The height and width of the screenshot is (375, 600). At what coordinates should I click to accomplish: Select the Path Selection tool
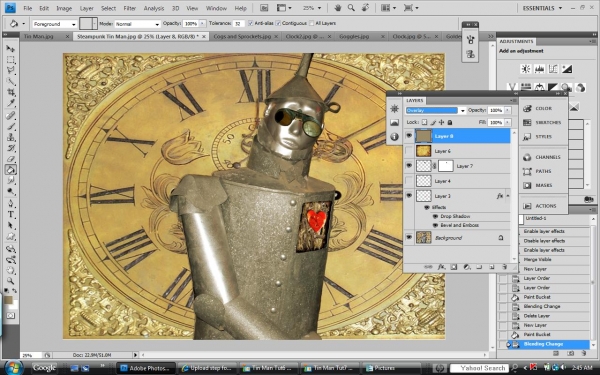point(10,225)
